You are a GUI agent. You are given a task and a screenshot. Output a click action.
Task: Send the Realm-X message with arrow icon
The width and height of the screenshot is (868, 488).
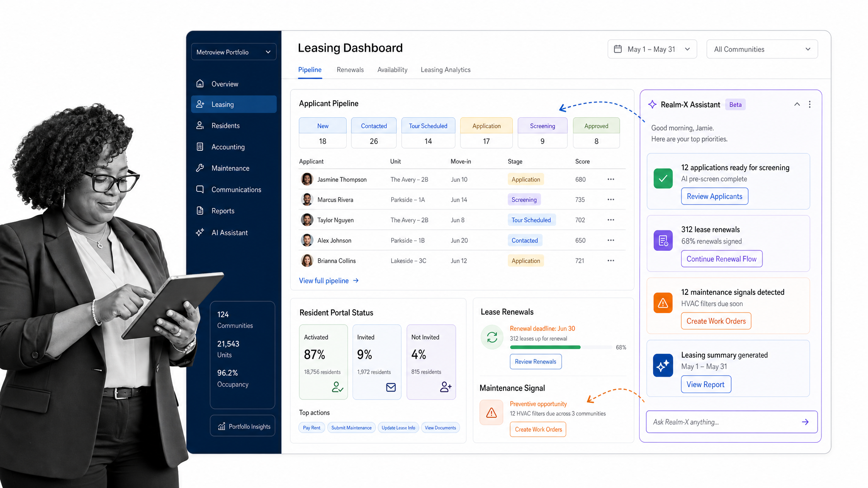[805, 422]
